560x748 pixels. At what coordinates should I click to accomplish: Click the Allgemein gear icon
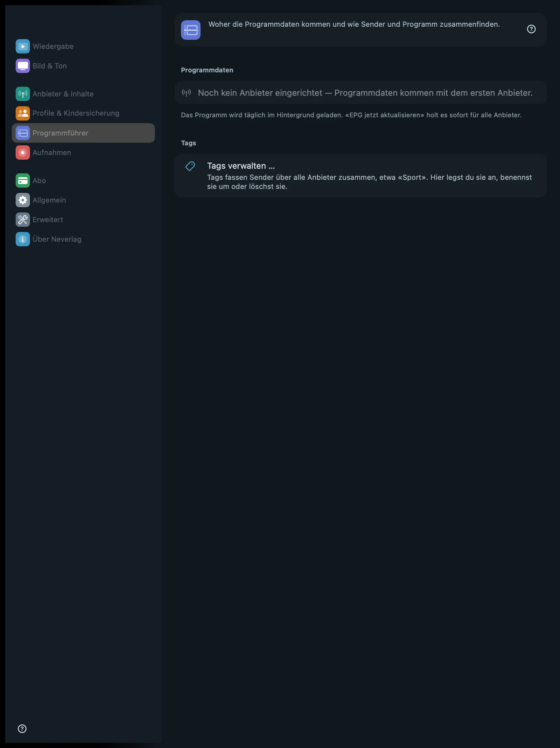[23, 200]
